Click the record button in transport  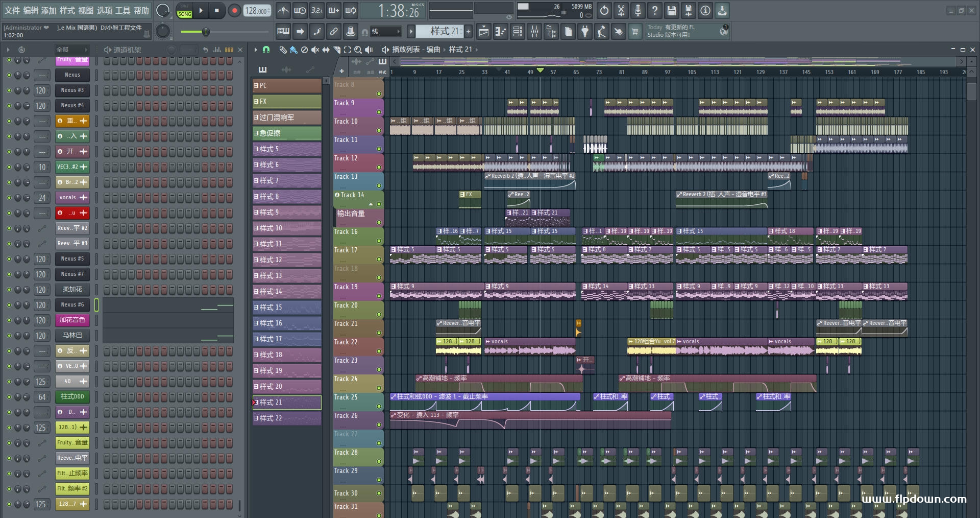click(234, 11)
